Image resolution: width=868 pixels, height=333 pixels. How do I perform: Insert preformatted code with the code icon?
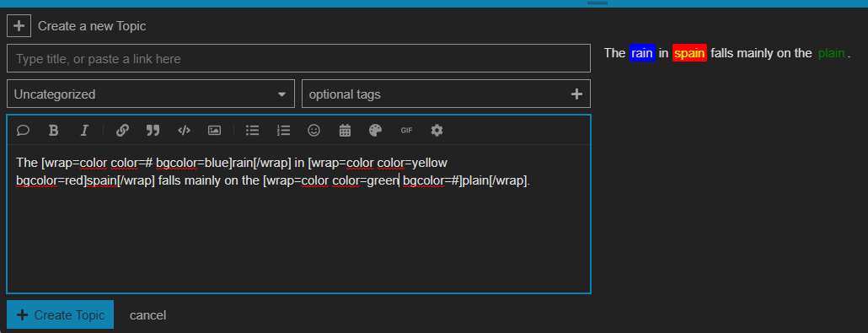184,130
